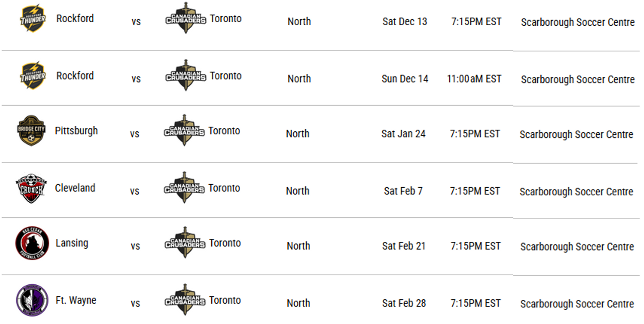Open the Ft. Wayne team name link
The height and width of the screenshot is (324, 644).
pyautogui.click(x=76, y=300)
